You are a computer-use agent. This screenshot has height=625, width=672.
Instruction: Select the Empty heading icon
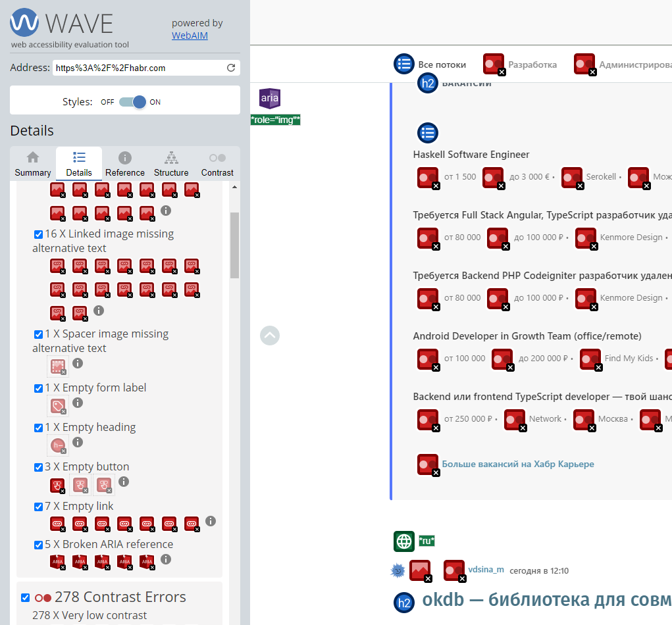[x=58, y=445]
